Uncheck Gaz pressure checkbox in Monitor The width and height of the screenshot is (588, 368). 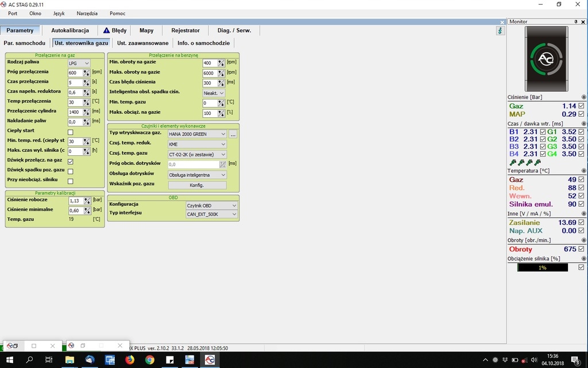click(x=581, y=106)
